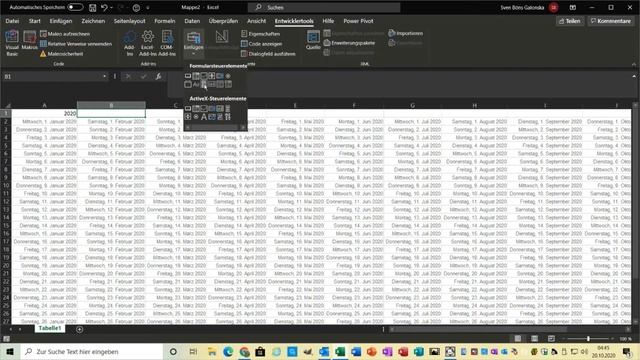Click the Save icon in title bar
The height and width of the screenshot is (360, 640).
pos(93,7)
